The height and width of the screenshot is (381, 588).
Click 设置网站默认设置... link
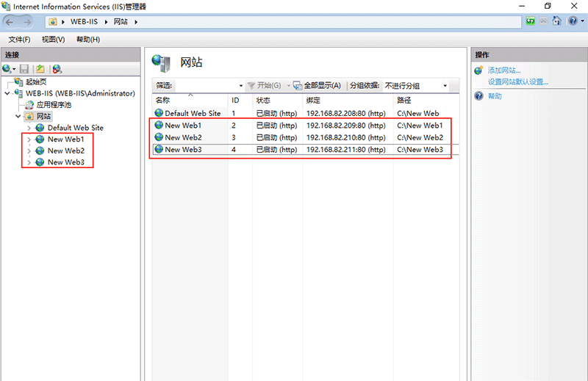click(518, 82)
